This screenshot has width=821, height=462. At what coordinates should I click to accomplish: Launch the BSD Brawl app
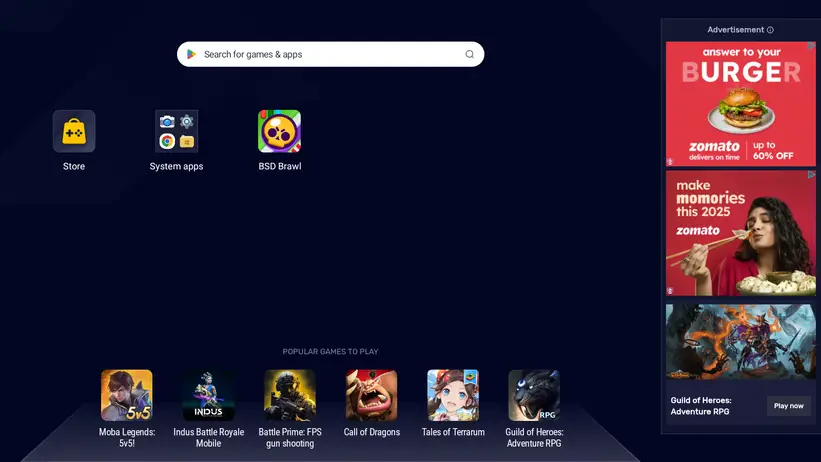[x=279, y=131]
